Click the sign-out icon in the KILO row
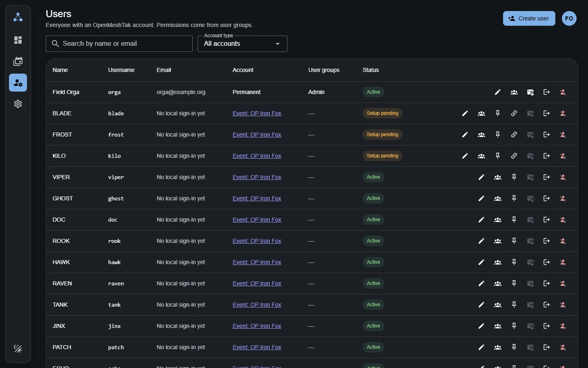Image resolution: width=588 pixels, height=368 pixels. pos(547,156)
